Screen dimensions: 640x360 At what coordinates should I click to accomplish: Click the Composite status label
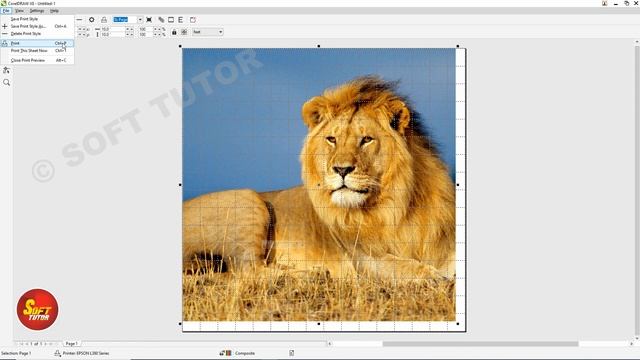pyautogui.click(x=245, y=353)
